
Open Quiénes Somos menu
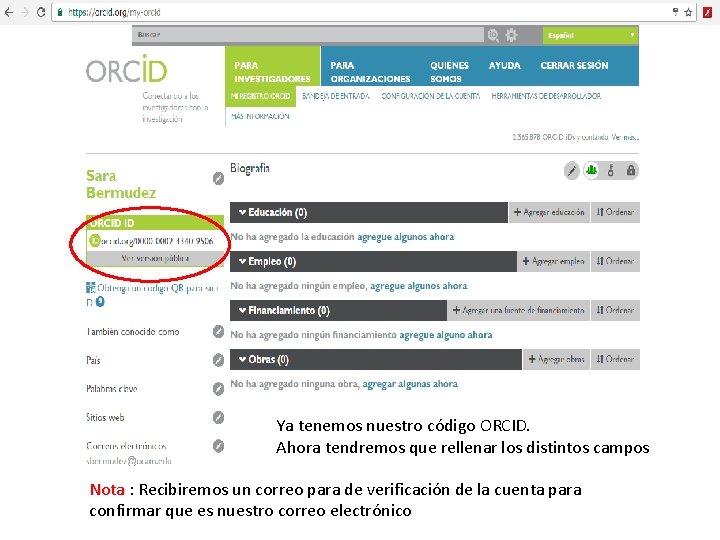pyautogui.click(x=449, y=72)
